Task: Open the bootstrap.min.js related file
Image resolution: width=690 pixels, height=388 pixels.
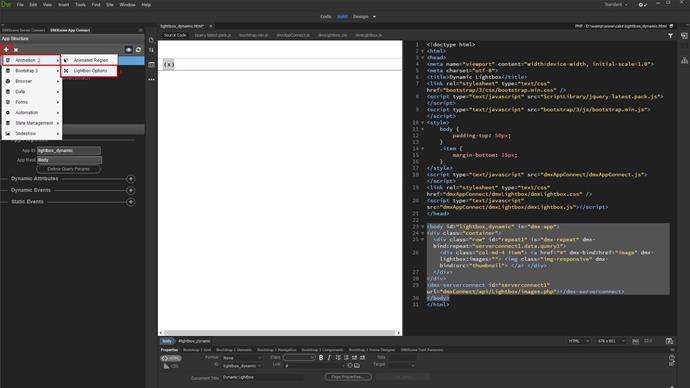Action: coord(253,35)
